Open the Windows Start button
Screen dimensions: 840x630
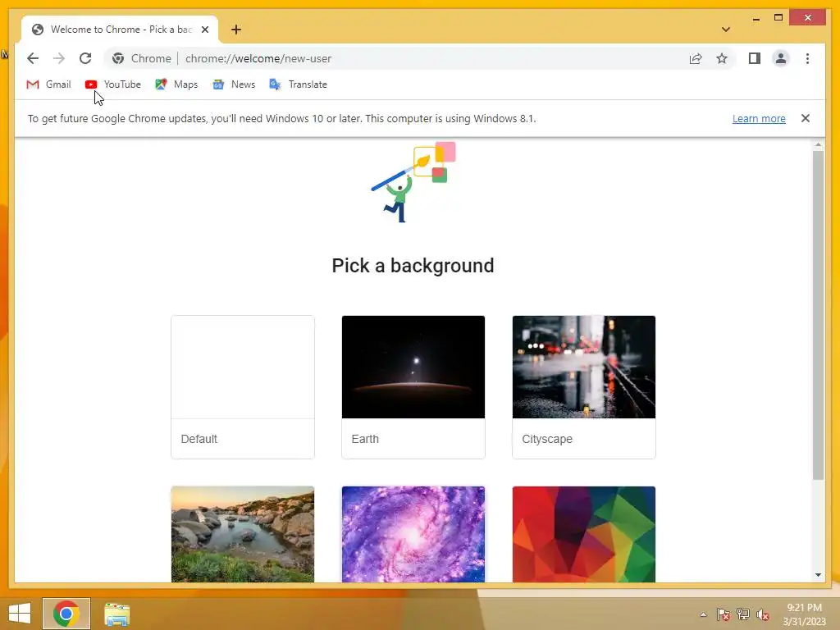pyautogui.click(x=20, y=614)
